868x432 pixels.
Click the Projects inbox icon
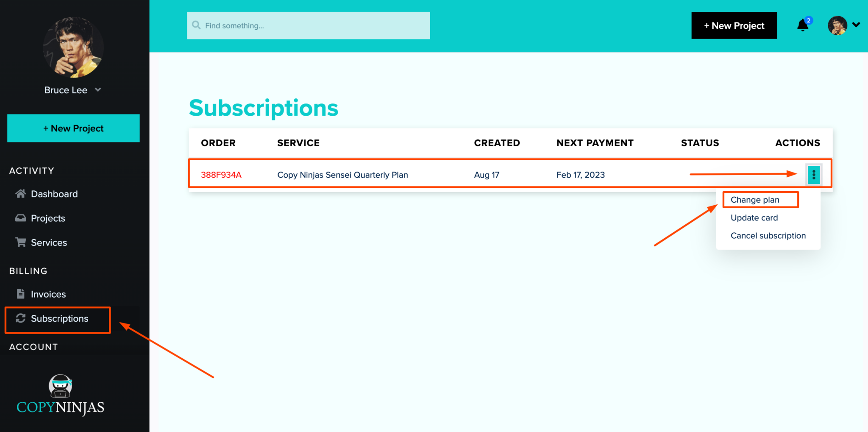20,218
